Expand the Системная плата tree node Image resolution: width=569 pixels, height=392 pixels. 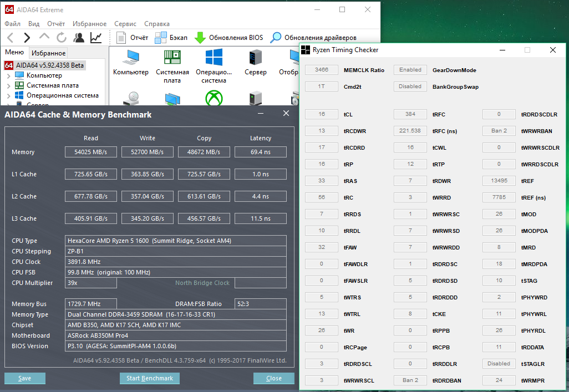pyautogui.click(x=9, y=85)
